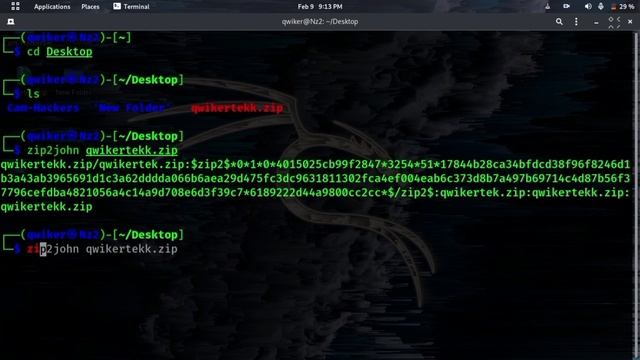This screenshot has width=640, height=360.
Task: Click the terminal title qwiker@Nz2: ~/Desktop
Action: pos(320,22)
